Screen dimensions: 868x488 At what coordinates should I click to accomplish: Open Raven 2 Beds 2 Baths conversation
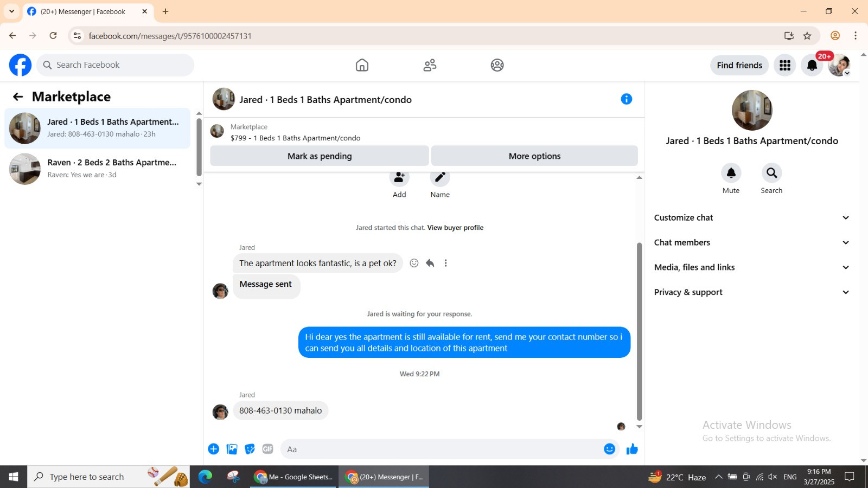tap(98, 169)
